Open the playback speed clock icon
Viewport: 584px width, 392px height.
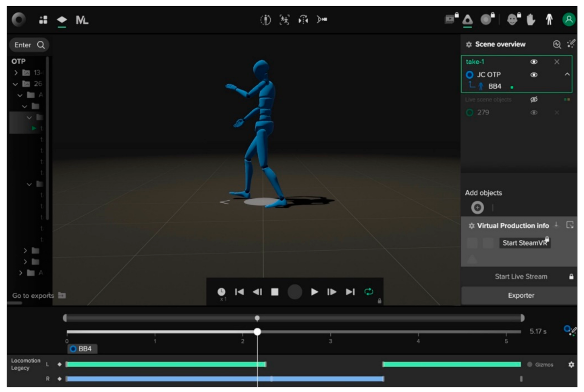coord(222,292)
